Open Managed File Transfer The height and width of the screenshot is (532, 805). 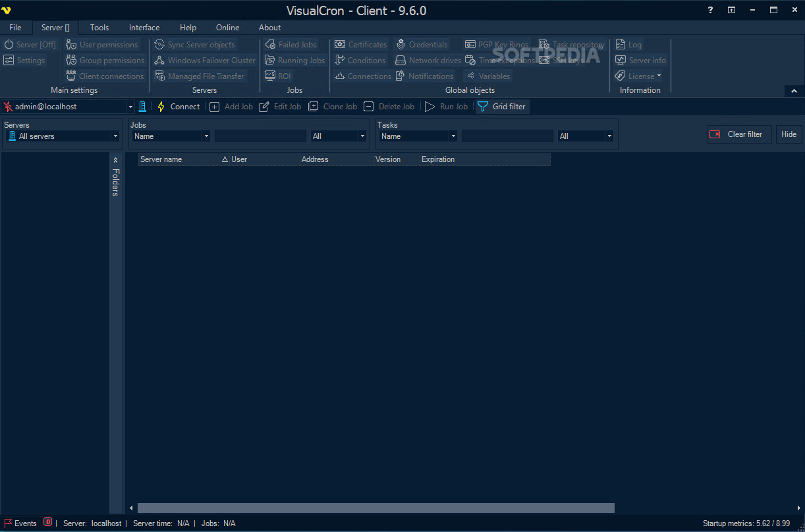tap(200, 76)
